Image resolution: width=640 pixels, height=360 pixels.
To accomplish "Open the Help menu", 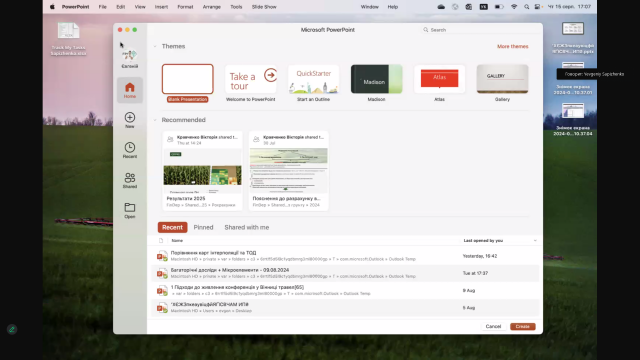I will point(393,7).
